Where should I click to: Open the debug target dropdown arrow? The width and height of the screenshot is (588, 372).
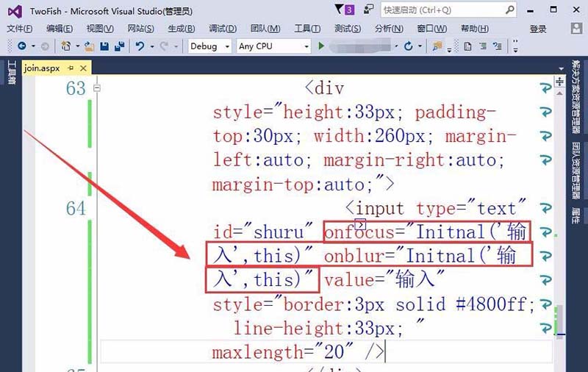(396, 46)
